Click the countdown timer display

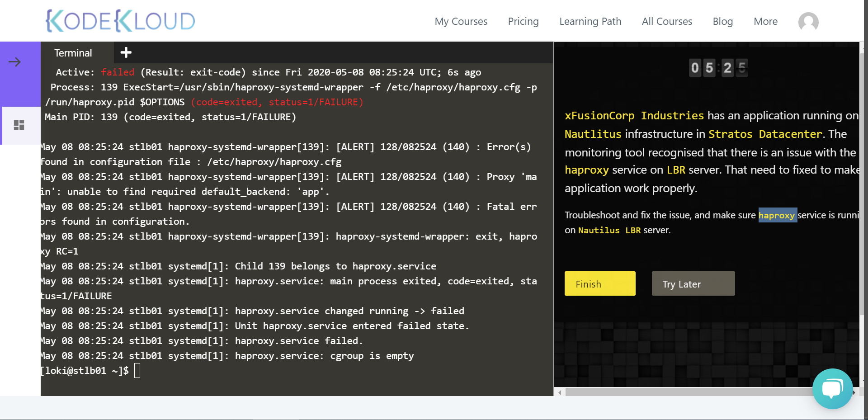coord(718,68)
